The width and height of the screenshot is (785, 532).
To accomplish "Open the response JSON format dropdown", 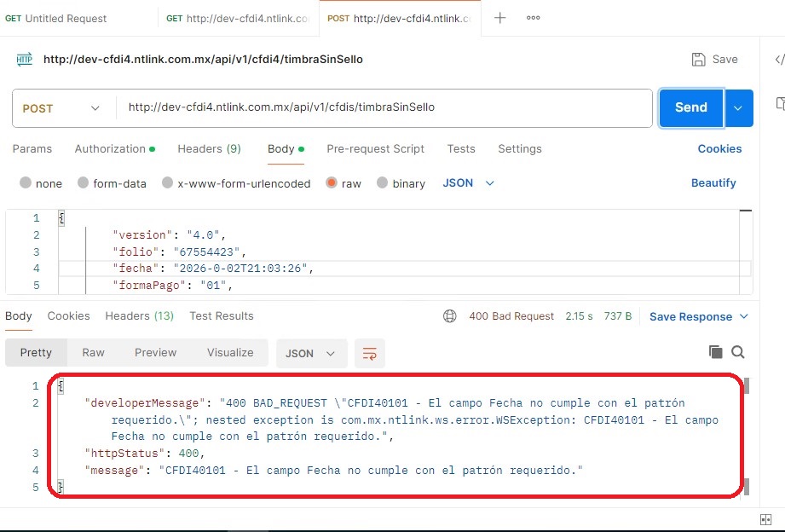I will coord(311,353).
